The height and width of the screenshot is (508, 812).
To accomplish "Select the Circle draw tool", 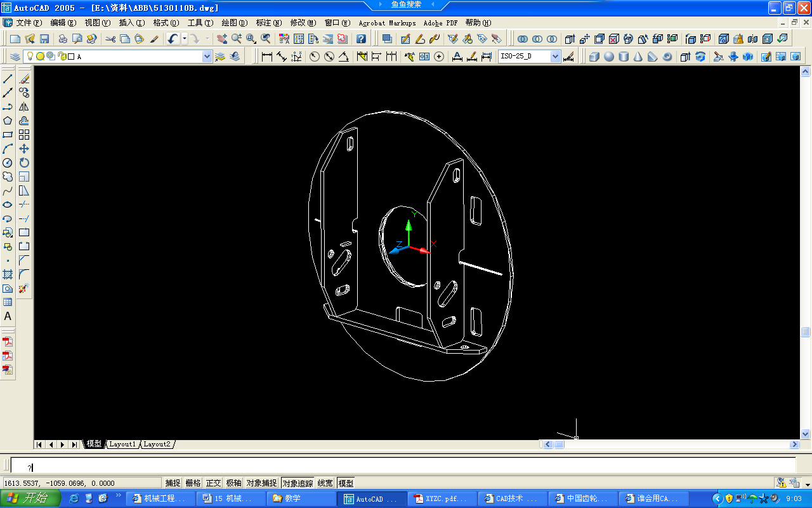I will tap(8, 163).
